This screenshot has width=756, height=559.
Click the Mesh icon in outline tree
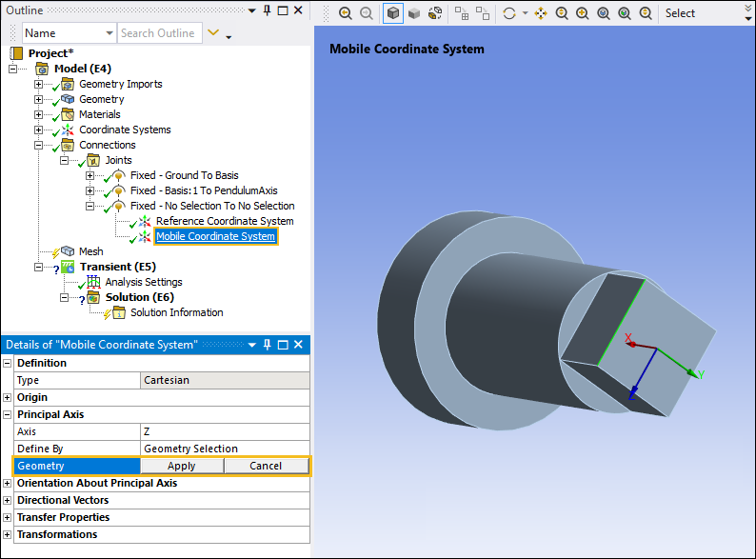tap(68, 251)
